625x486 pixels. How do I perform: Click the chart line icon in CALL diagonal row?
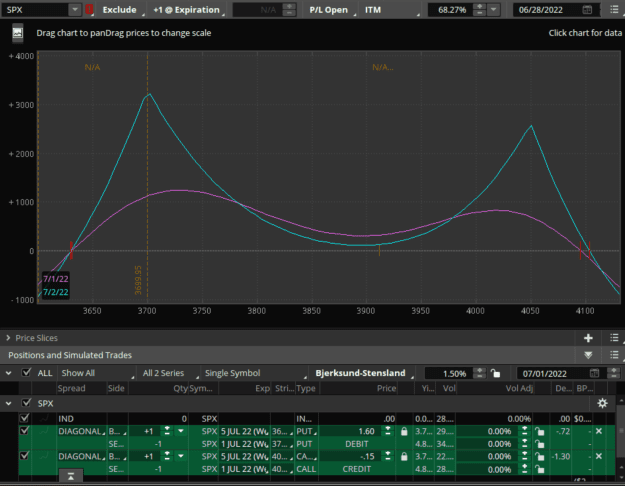(44, 456)
